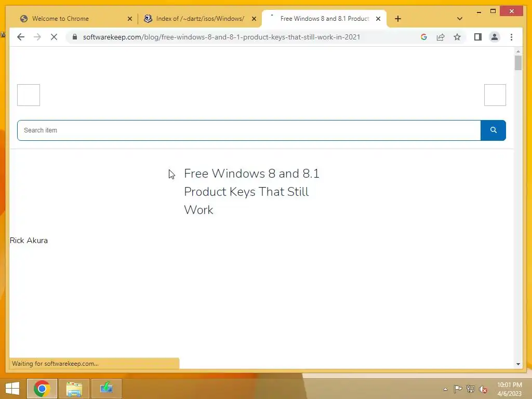Focus the Search item field
Viewport: 532px width, 399px height.
tap(249, 130)
